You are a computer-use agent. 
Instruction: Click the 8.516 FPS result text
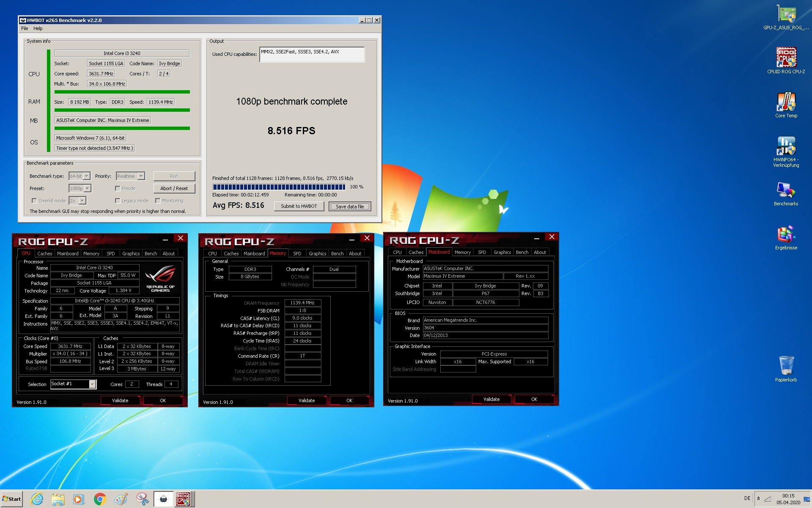291,131
